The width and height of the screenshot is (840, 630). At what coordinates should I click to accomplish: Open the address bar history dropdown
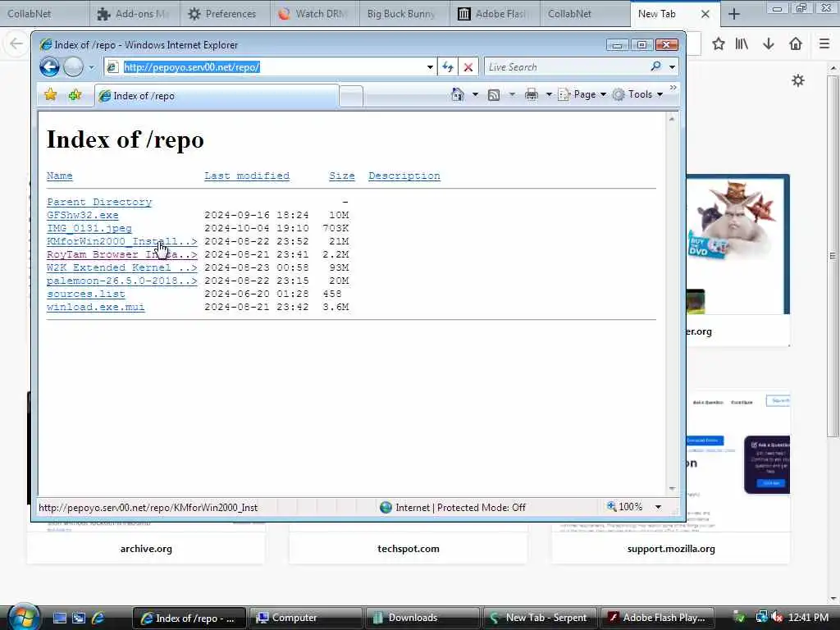(430, 67)
